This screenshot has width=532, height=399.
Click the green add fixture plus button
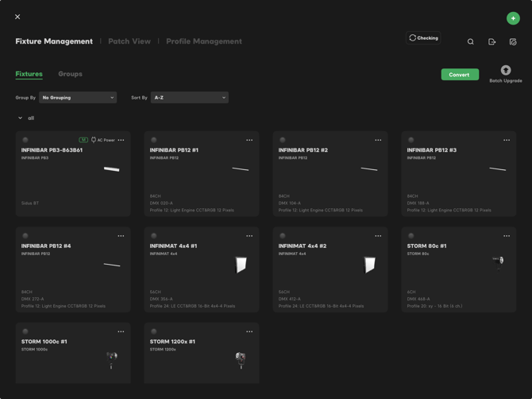click(x=513, y=18)
